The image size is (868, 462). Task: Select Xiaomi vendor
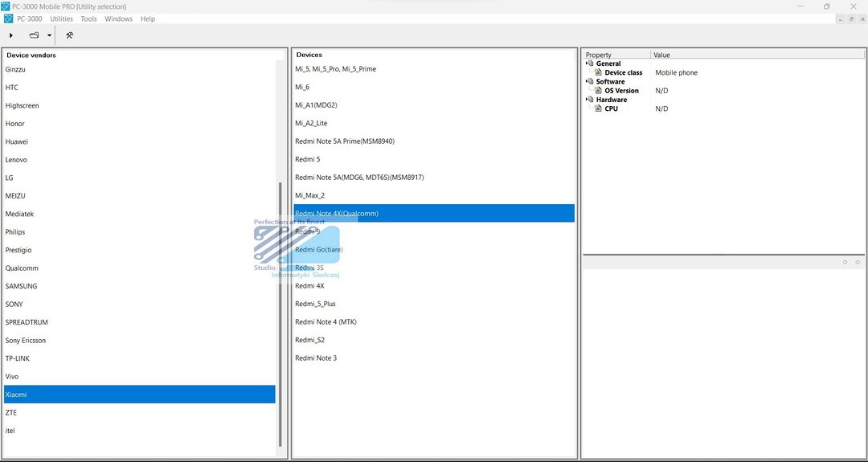pyautogui.click(x=140, y=395)
